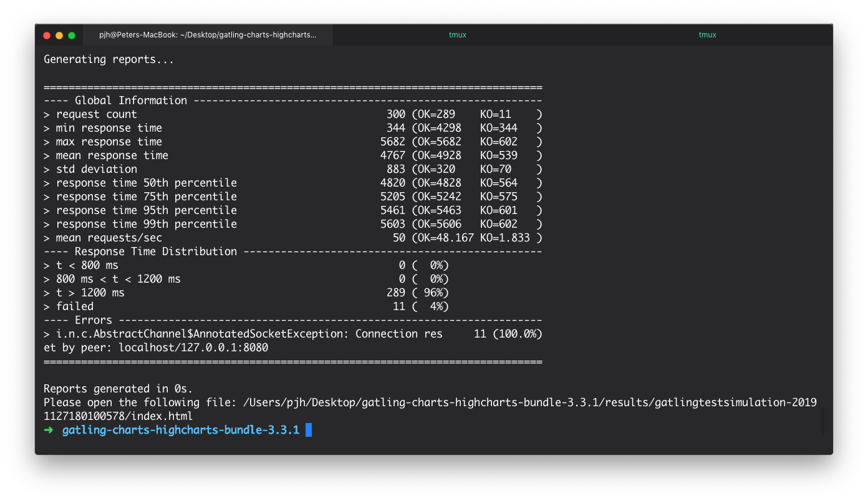Screen dimensions: 868x501
Task: Switch to the middle tmux tab
Action: coord(458,35)
